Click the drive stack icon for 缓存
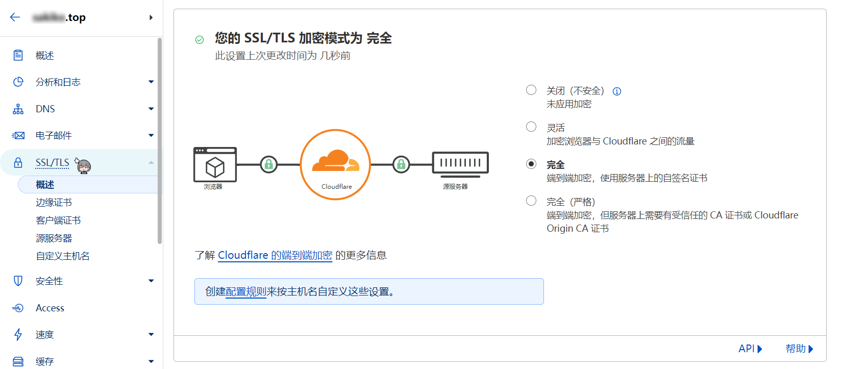 18,361
